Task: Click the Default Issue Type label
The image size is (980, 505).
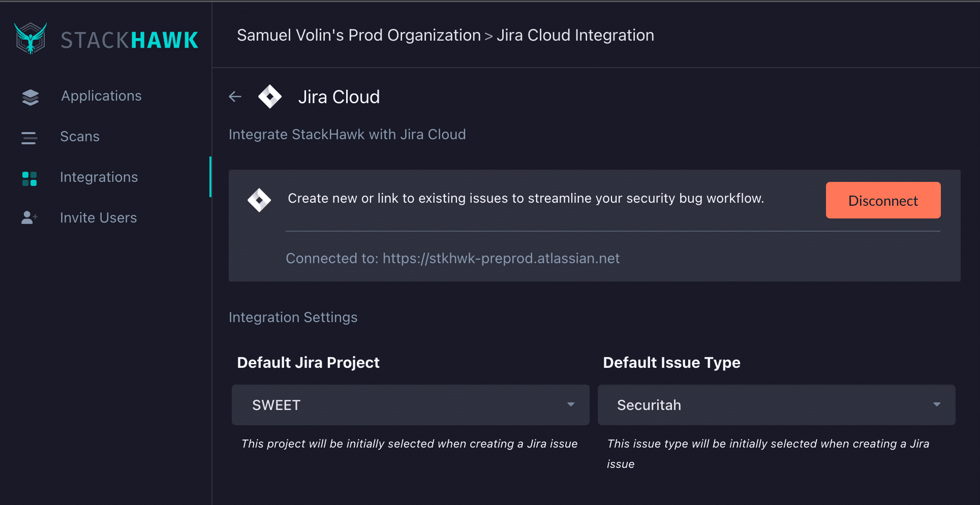Action: [x=671, y=363]
